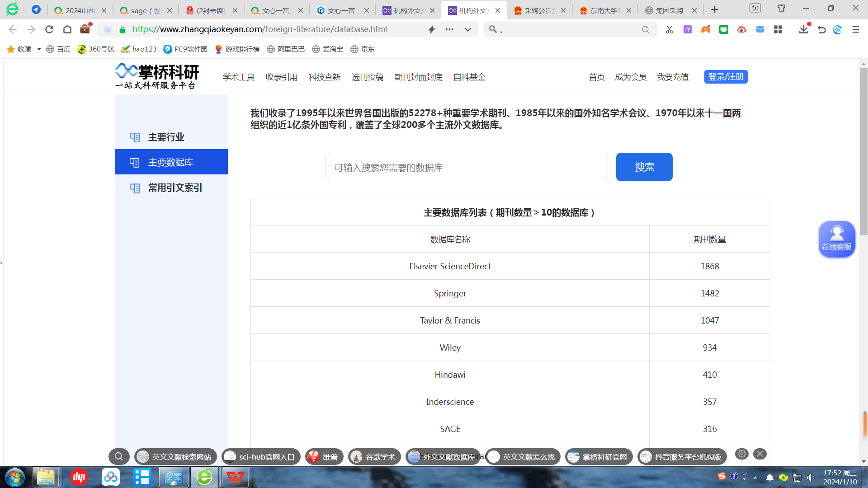Click the 登录/注册 button
868x488 pixels.
(x=726, y=77)
